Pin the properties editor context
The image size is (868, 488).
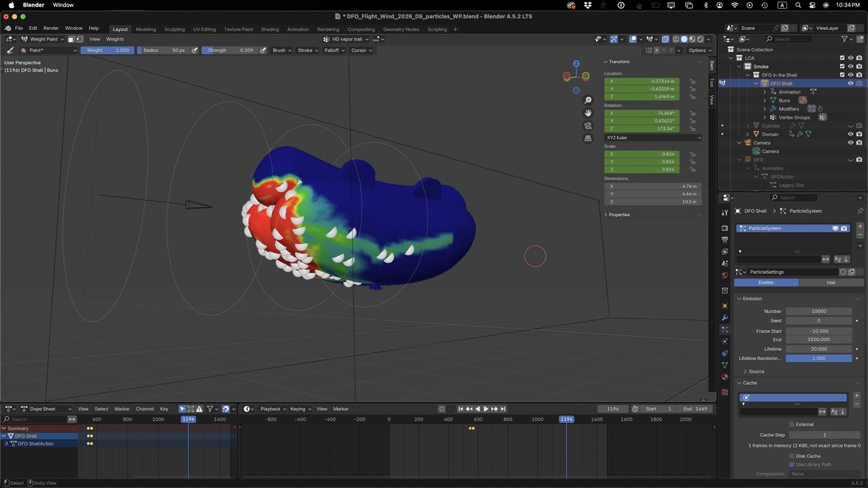860,211
